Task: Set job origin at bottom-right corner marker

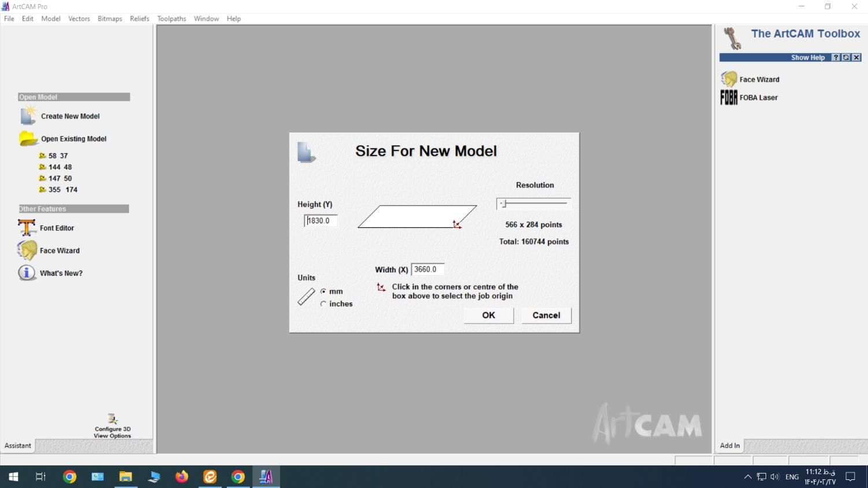Action: point(457,225)
